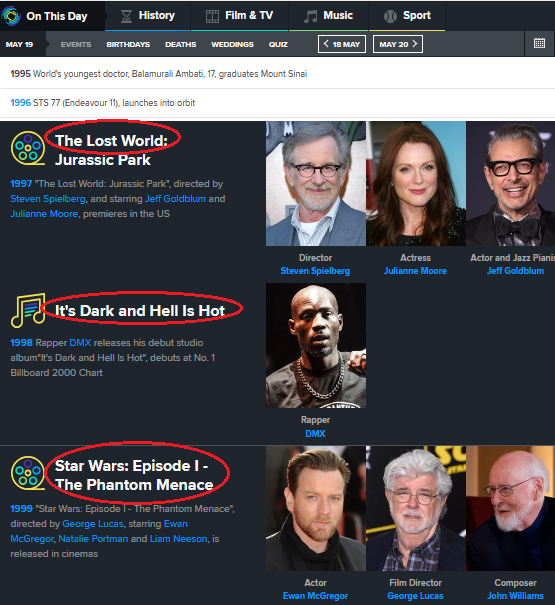Click the hourglass History icon
This screenshot has height=605, width=555.
point(126,16)
